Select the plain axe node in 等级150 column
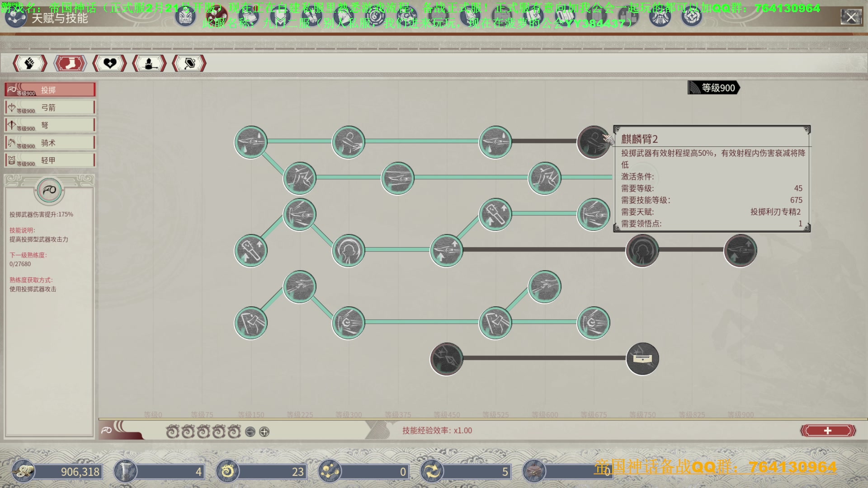Viewport: 868px width, 488px height. click(x=250, y=323)
